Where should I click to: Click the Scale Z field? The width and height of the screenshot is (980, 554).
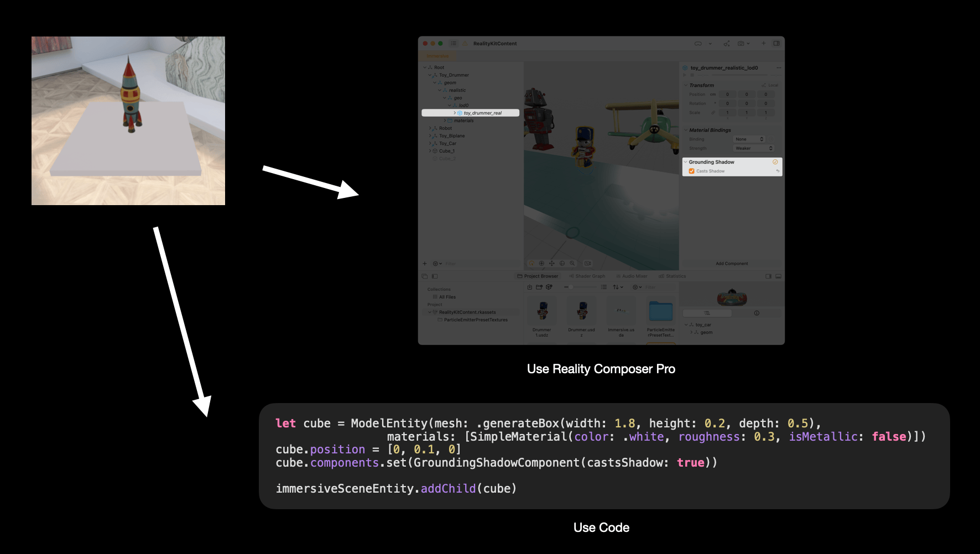coord(765,113)
